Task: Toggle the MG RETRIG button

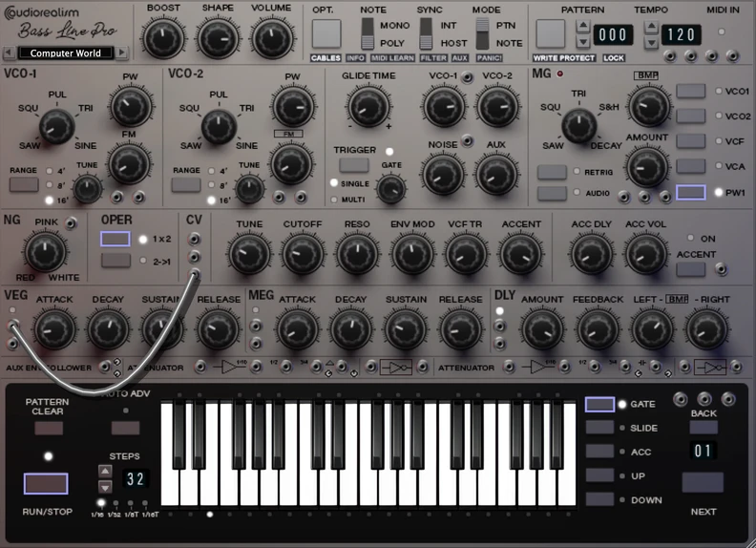Action: [552, 172]
